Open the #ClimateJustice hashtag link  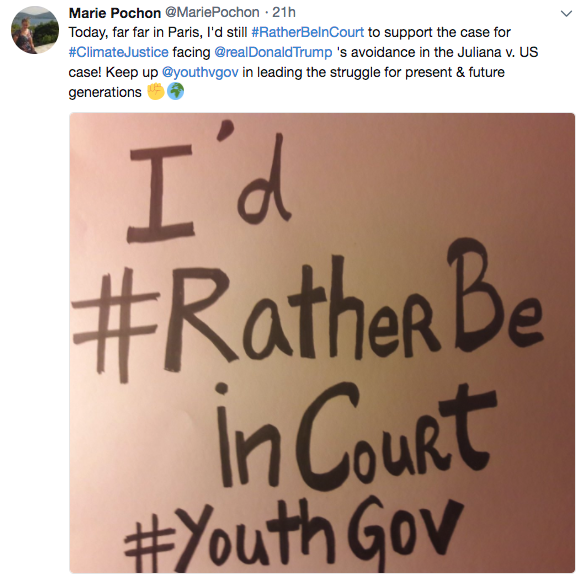click(x=118, y=52)
